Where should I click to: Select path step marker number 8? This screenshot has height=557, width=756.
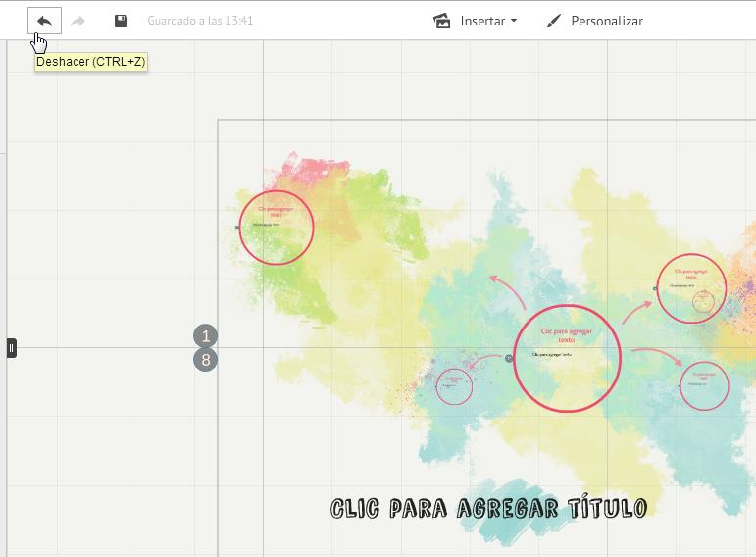[x=205, y=360]
